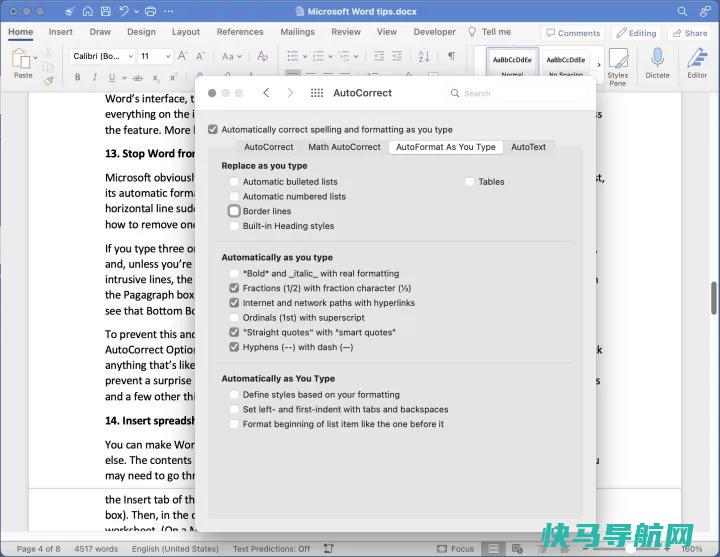Print using the printer icon
Image resolution: width=720 pixels, height=557 pixels.
150,11
